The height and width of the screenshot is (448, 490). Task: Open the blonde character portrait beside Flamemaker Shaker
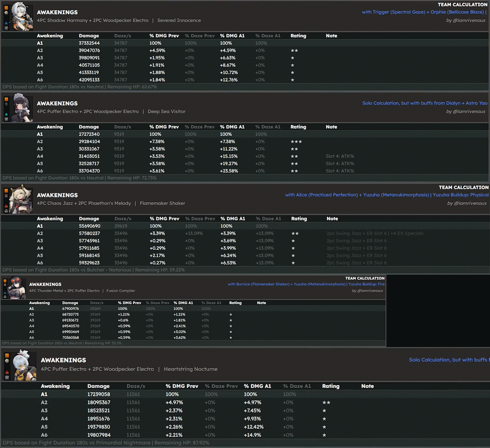[21, 199]
